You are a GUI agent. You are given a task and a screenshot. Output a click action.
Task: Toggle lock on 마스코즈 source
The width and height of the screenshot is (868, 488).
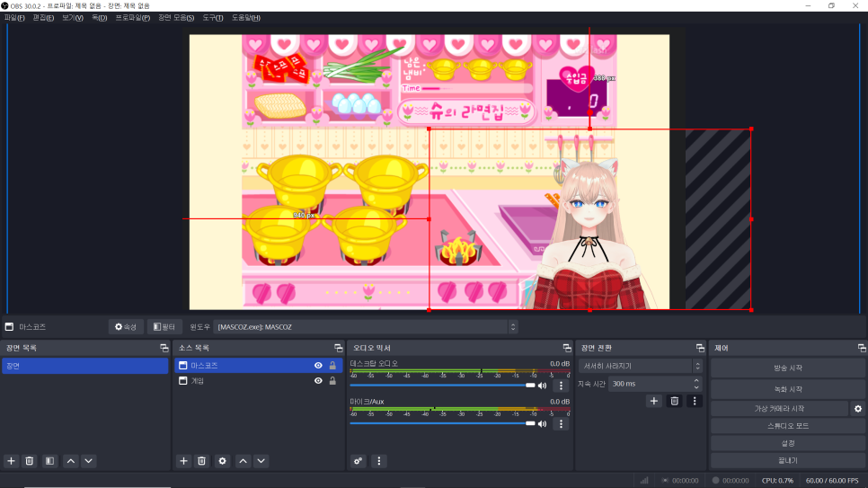point(332,366)
